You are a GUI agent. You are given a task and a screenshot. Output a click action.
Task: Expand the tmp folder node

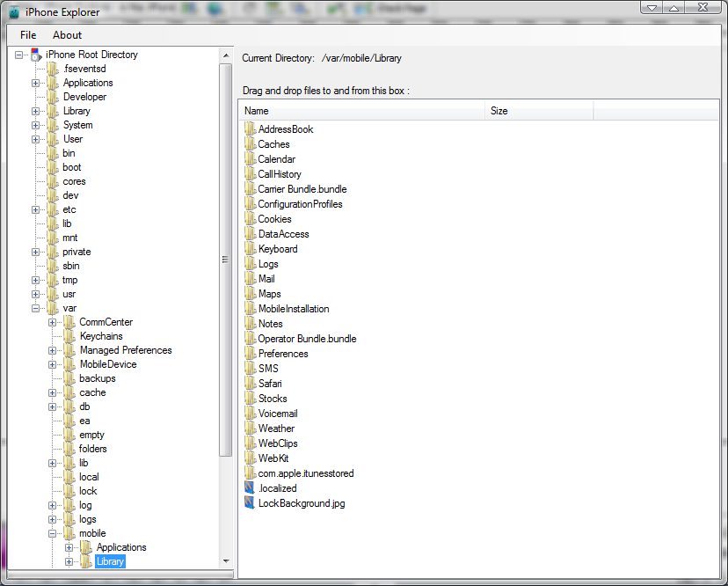point(35,280)
